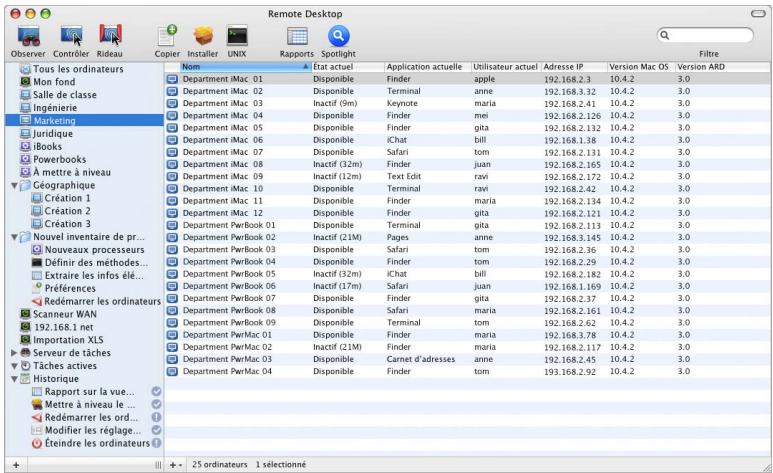Click the Observer binoculars toolbar icon
The height and width of the screenshot is (473, 773).
28,36
